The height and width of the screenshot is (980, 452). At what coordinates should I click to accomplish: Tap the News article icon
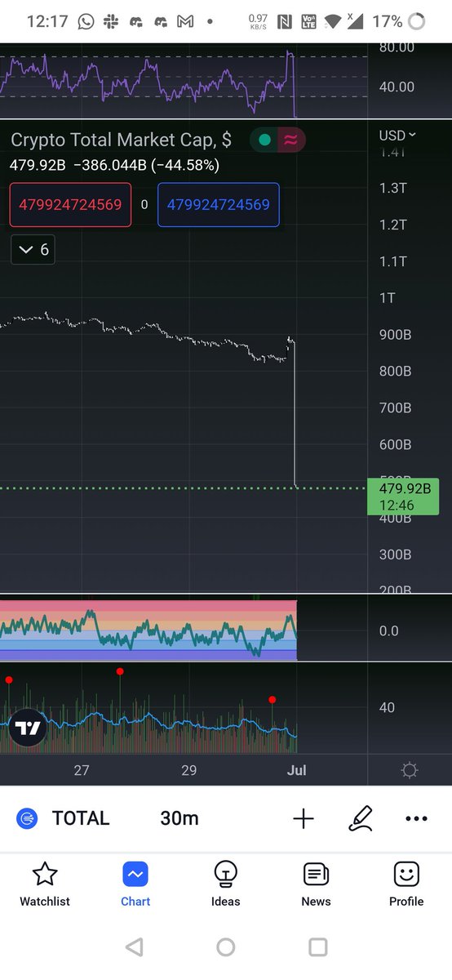click(x=316, y=875)
